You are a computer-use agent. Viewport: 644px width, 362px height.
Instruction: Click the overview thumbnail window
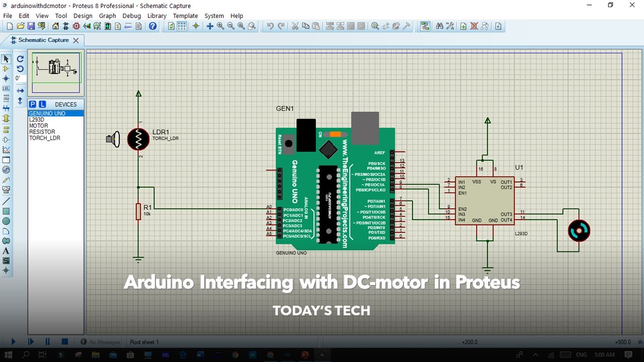click(x=56, y=73)
